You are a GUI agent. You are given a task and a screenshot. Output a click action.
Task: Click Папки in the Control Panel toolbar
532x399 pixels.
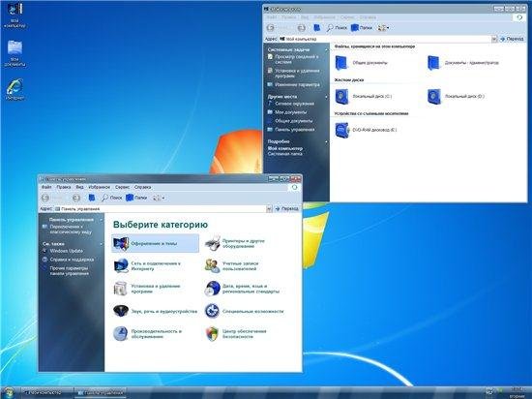pos(136,198)
